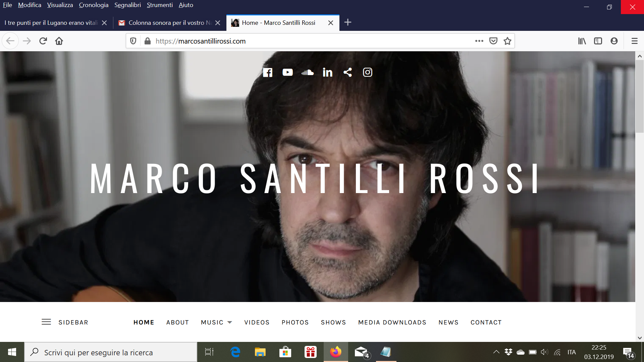This screenshot has height=362, width=644.
Task: Click the browser back arrow
Action: coord(10,41)
